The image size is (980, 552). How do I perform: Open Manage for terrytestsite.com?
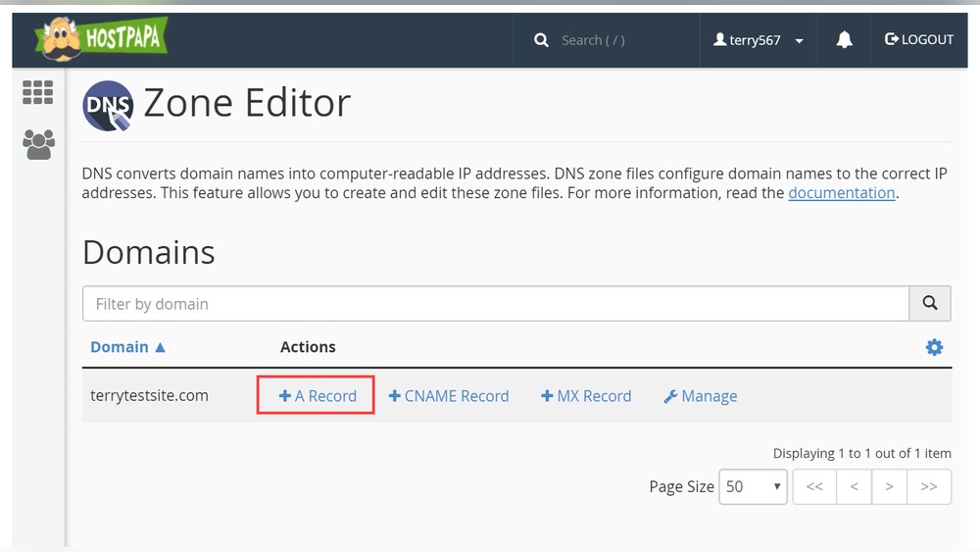coord(700,396)
